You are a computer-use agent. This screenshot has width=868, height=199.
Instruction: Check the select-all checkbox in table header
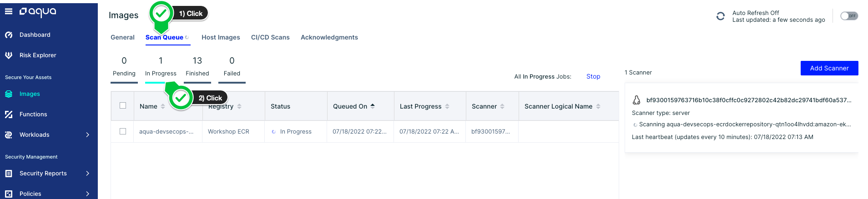click(123, 105)
